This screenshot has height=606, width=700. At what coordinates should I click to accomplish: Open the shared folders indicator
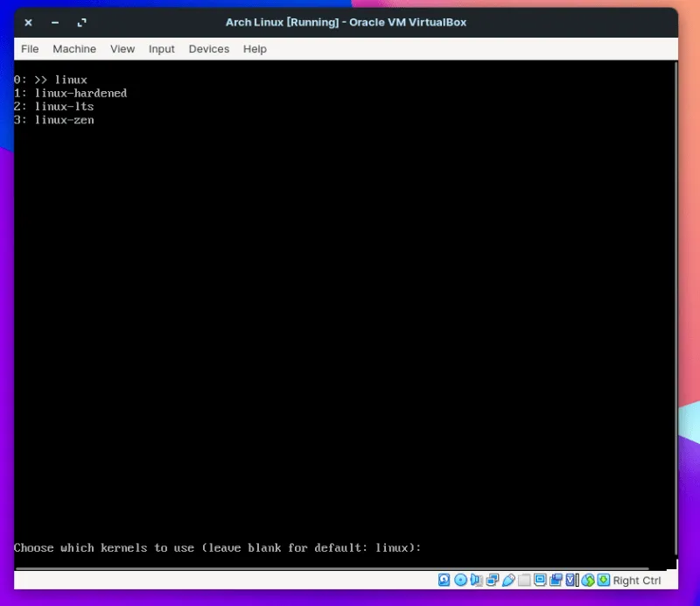pyautogui.click(x=524, y=580)
